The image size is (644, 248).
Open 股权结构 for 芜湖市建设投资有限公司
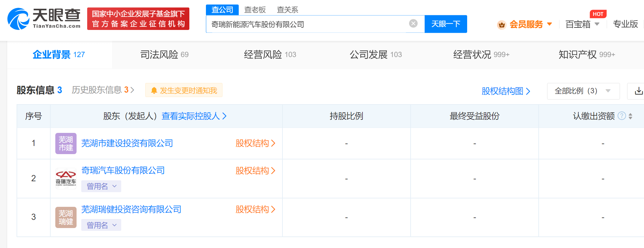pos(255,143)
